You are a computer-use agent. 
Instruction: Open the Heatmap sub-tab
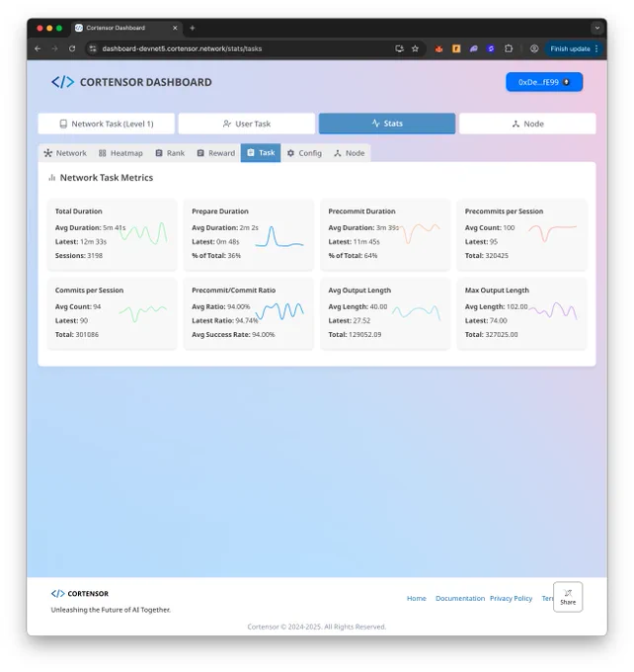(120, 153)
